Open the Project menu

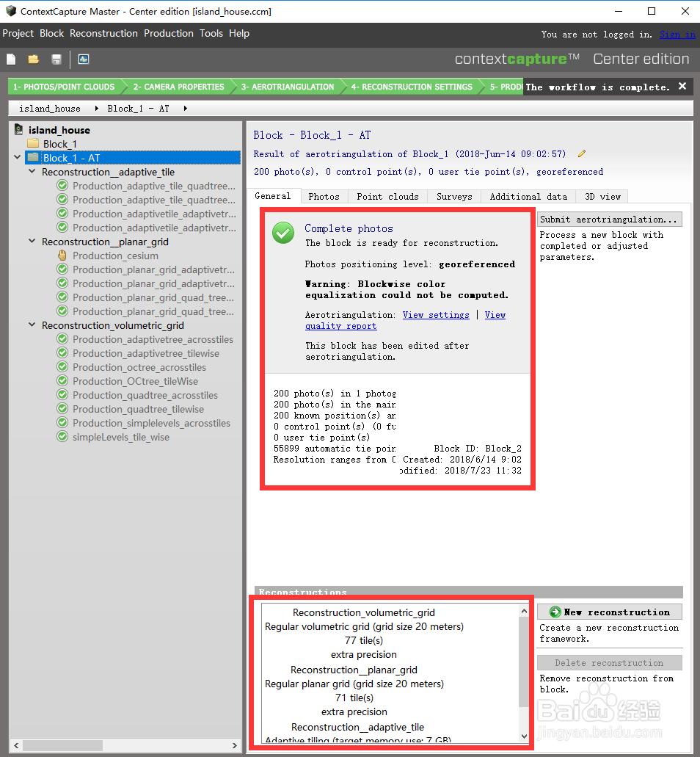click(18, 33)
